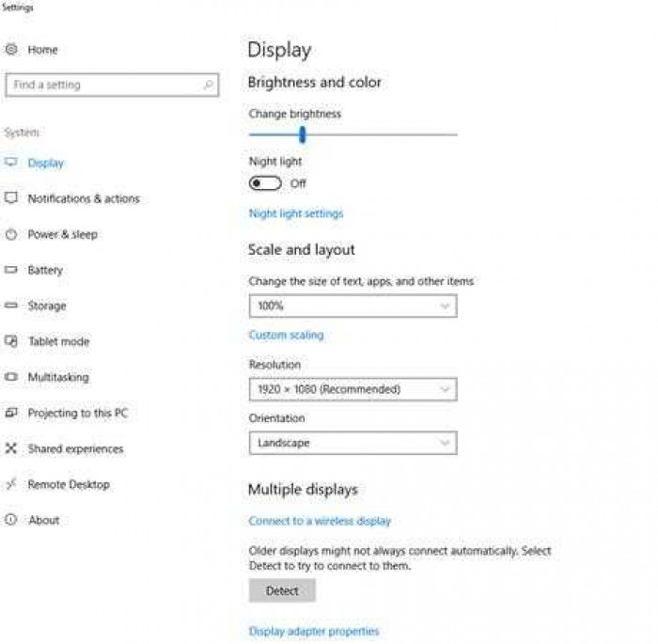Click the Home gear icon

[11, 50]
